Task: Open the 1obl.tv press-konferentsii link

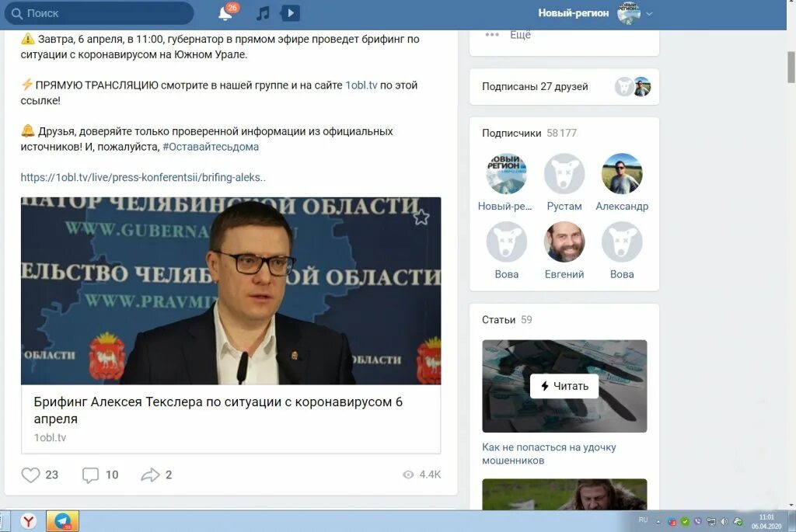Action: click(143, 178)
